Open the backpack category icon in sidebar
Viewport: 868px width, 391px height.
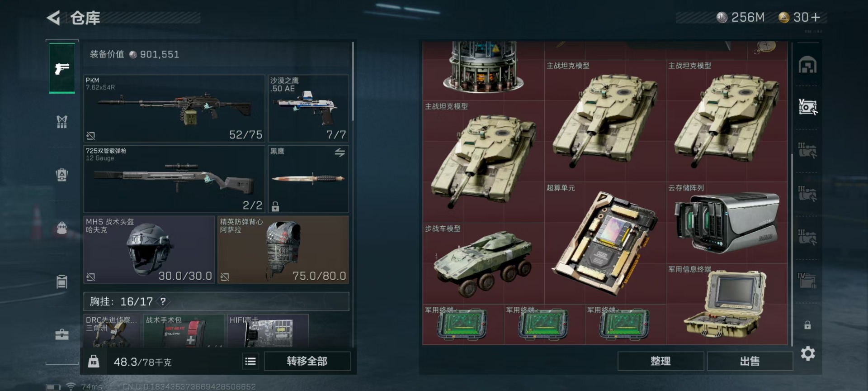62,174
